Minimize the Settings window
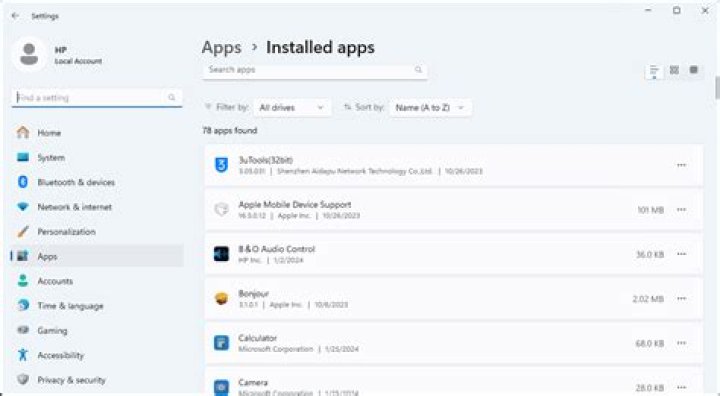Image resolution: width=720 pixels, height=396 pixels. (648, 10)
